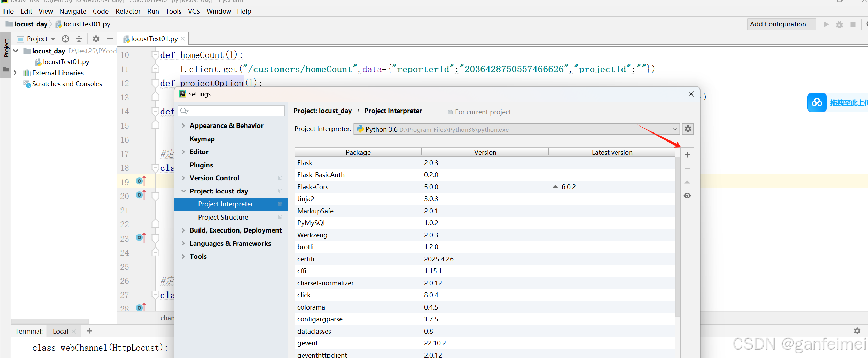Expand Build, Execution, Deployment section
The image size is (868, 358).
coord(183,230)
